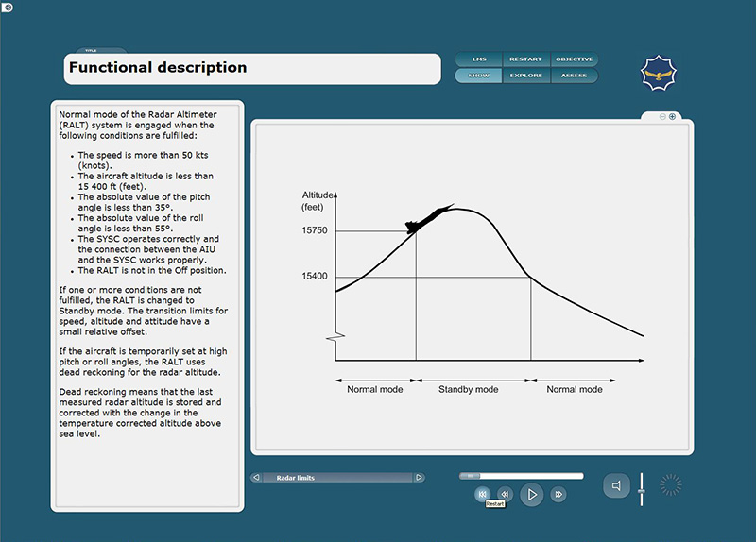The height and width of the screenshot is (542, 756).
Task: Click the LMS button
Action: point(479,59)
